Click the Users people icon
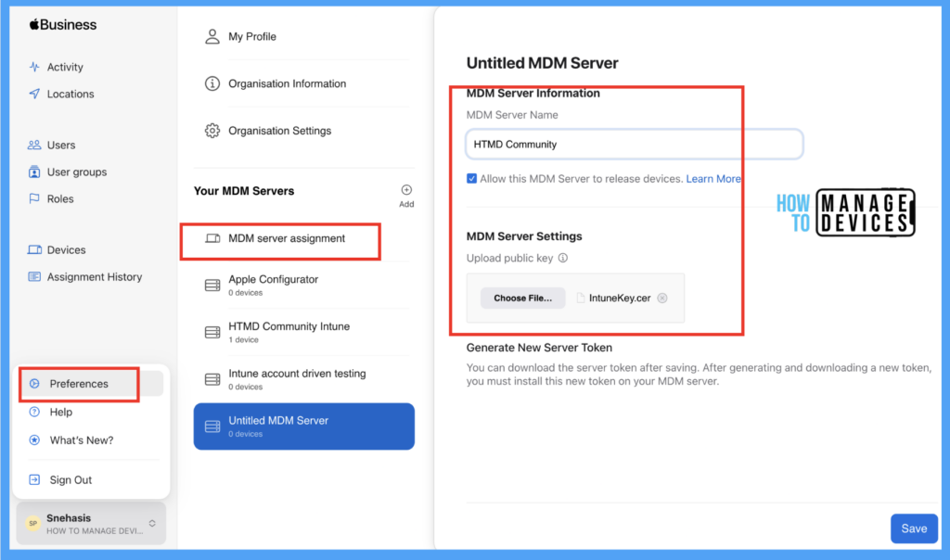950x560 pixels. pos(34,145)
